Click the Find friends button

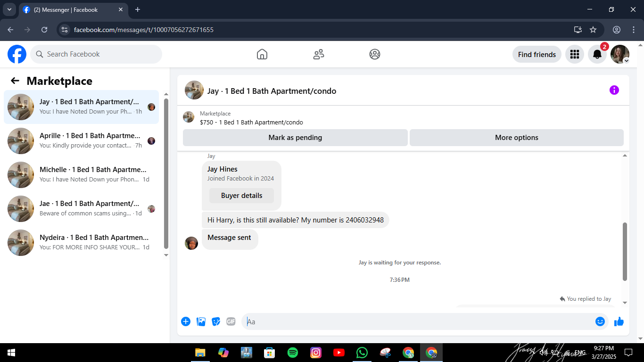point(537,54)
